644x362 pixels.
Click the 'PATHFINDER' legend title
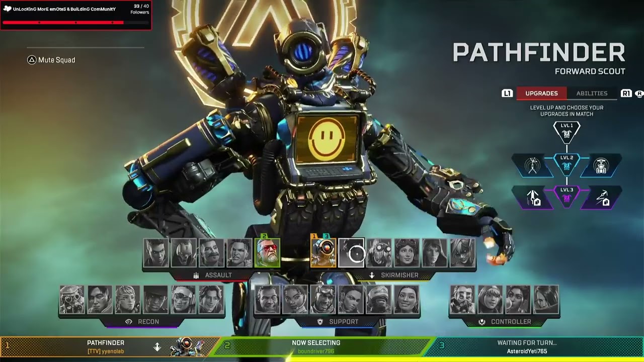pos(538,53)
